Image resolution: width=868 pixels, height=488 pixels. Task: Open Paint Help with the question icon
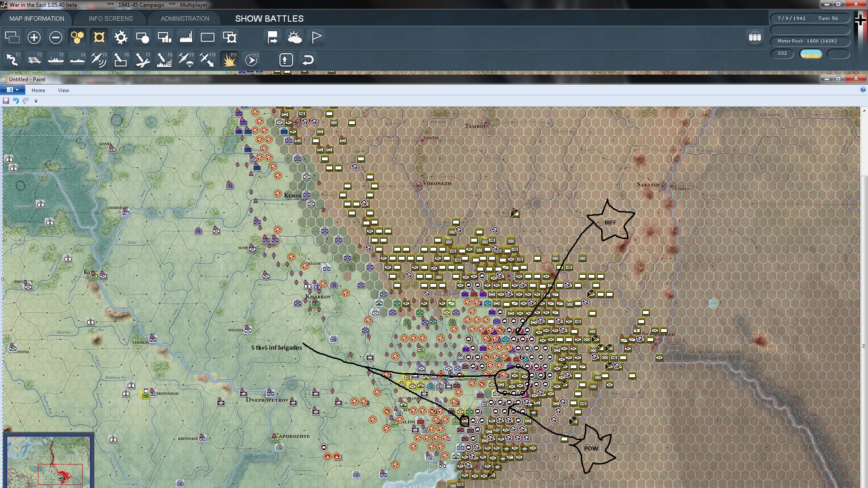(863, 90)
